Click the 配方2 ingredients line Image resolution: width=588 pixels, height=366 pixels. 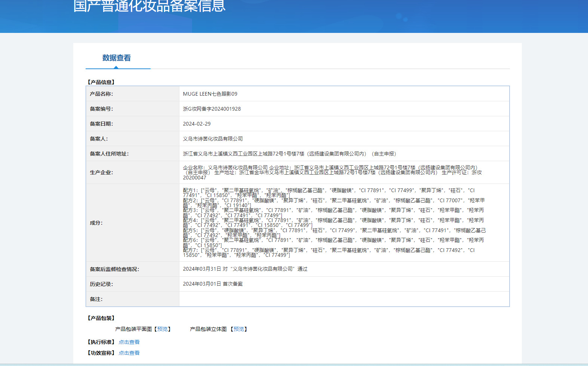pos(334,203)
